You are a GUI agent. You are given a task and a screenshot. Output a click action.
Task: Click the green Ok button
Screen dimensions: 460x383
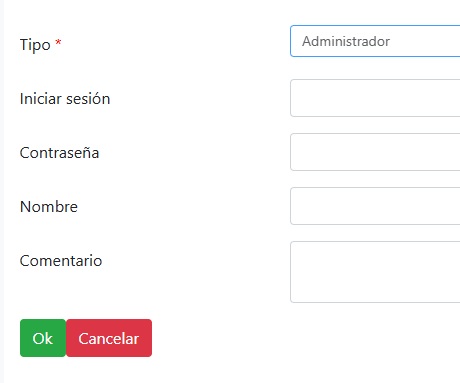(x=43, y=338)
